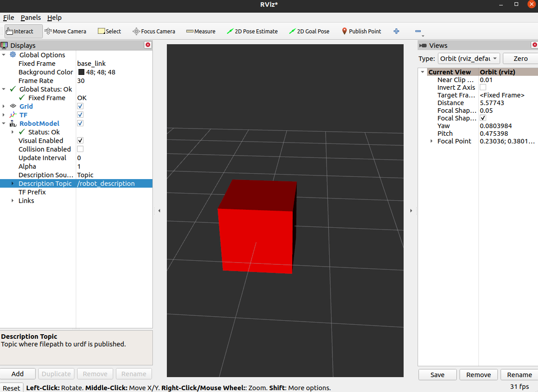This screenshot has width=538, height=392.
Task: Expand the Grid display node
Action: [4, 106]
